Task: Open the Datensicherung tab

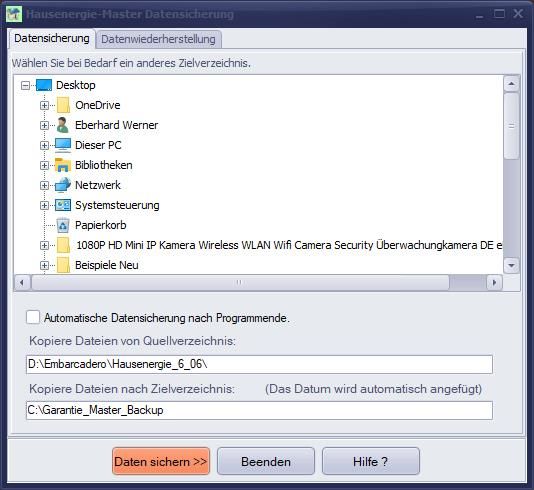Action: pyautogui.click(x=52, y=38)
